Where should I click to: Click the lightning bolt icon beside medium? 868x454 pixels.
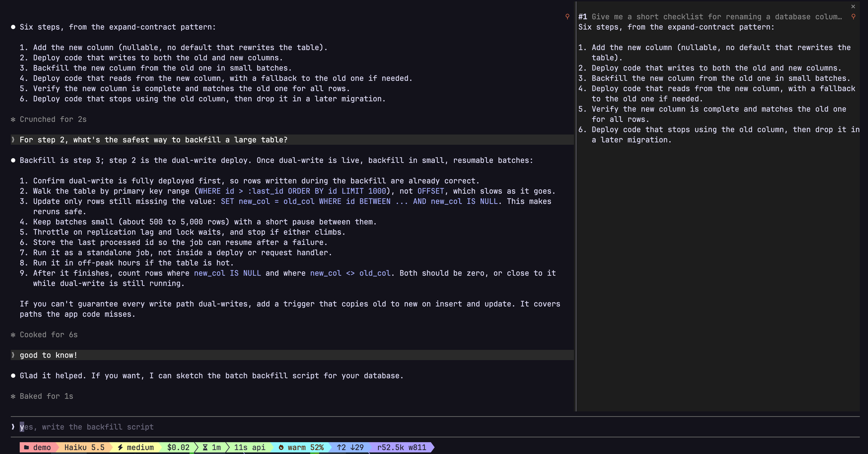coord(120,447)
